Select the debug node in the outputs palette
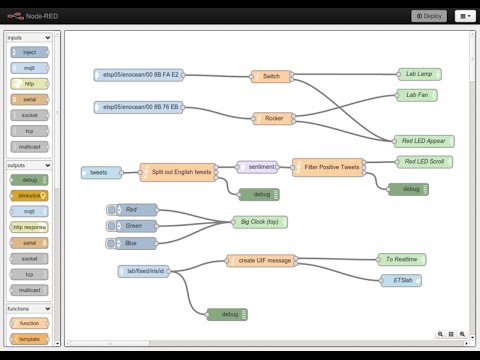This screenshot has height=360, width=480. tap(29, 180)
